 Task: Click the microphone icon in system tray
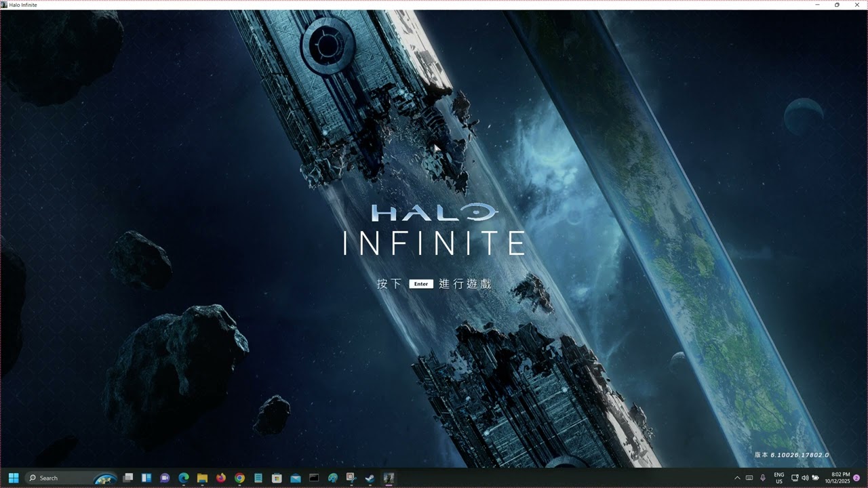763,478
